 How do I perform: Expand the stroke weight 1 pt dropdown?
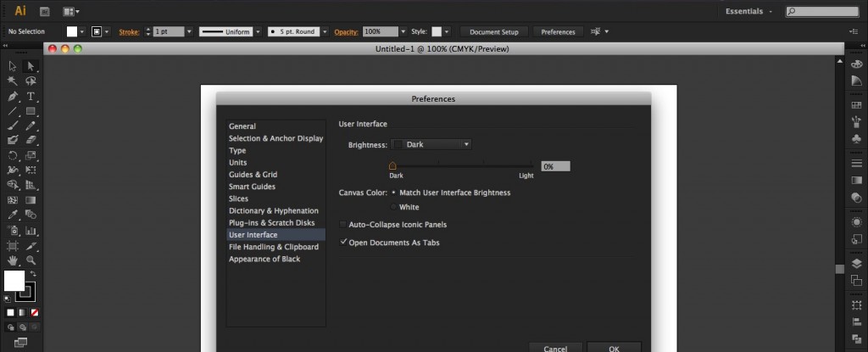click(189, 31)
